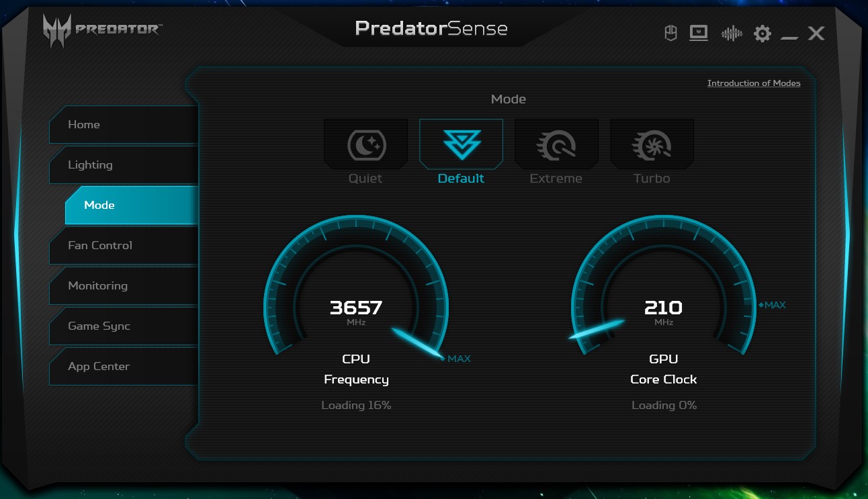
Task: Click the laptop screen icon in header
Action: [x=699, y=34]
